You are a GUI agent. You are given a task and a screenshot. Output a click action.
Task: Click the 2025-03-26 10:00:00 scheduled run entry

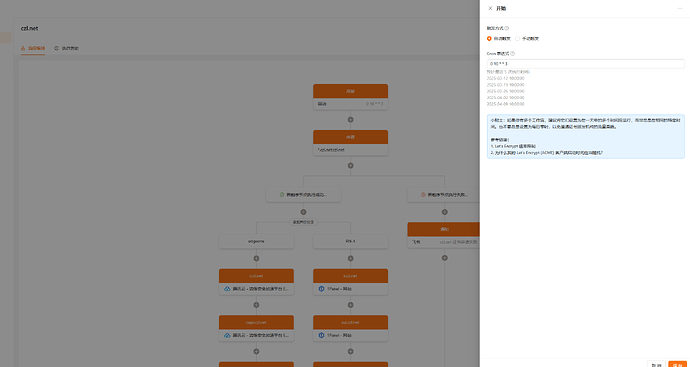coord(506,91)
